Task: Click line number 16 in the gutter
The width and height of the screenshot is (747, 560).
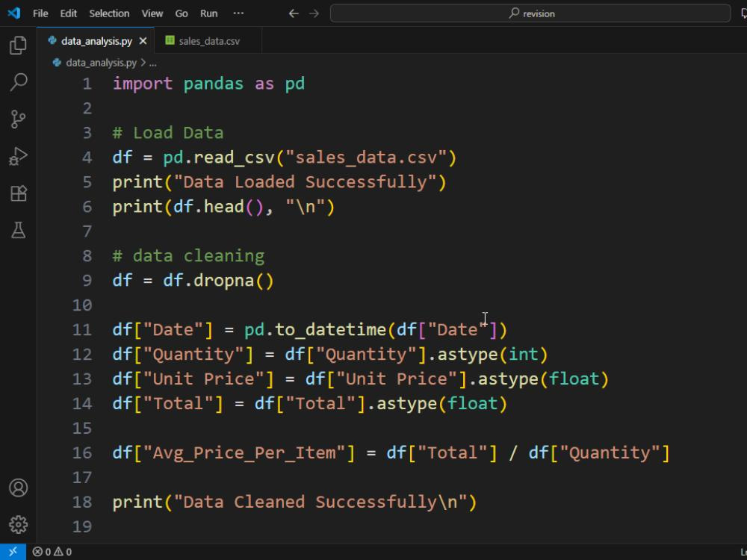Action: [x=82, y=452]
